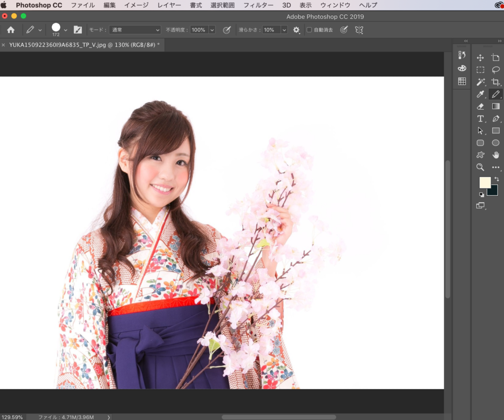Toggle symmetry paint butterfly option
The image size is (504, 420).
(x=359, y=30)
